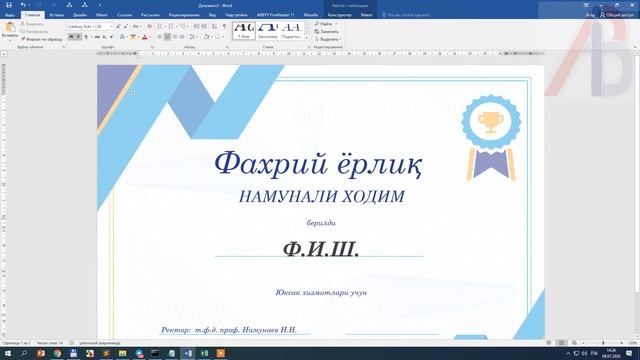The height and width of the screenshot is (360, 640).
Task: Open the Change Case dropdown
Action: pyautogui.click(x=137, y=27)
